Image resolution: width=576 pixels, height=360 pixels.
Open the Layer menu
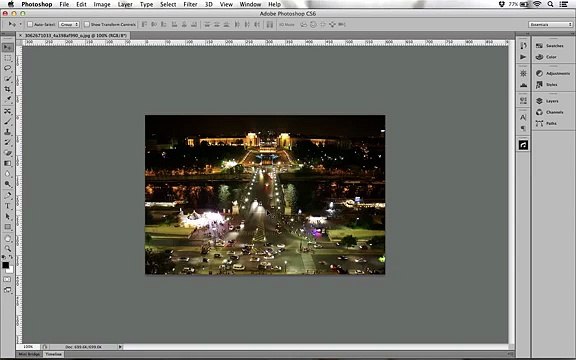click(125, 4)
